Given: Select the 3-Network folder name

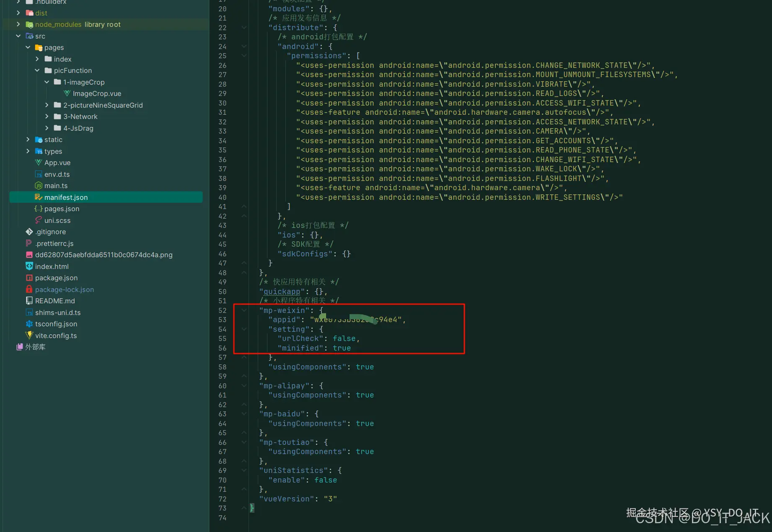Looking at the screenshot, I should 80,116.
